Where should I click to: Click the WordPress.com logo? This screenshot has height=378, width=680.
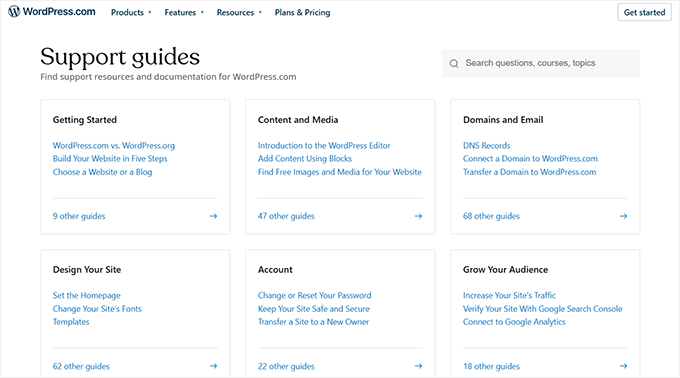click(x=52, y=12)
